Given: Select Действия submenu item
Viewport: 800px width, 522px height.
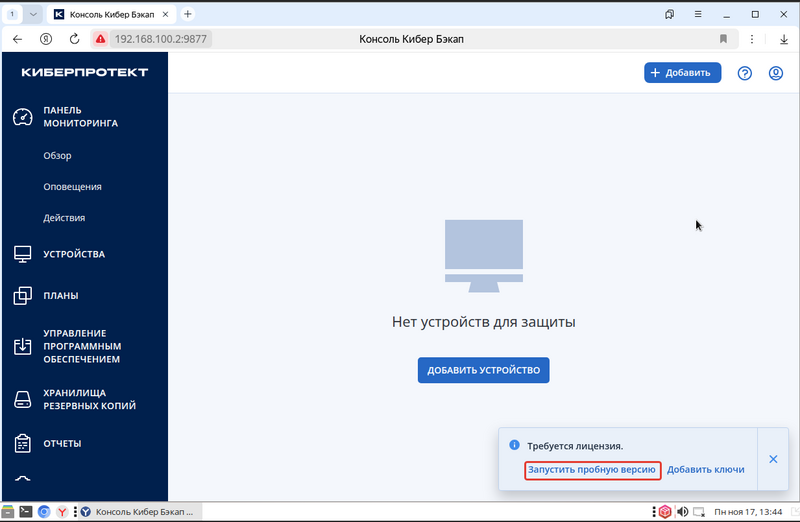Looking at the screenshot, I should (64, 218).
